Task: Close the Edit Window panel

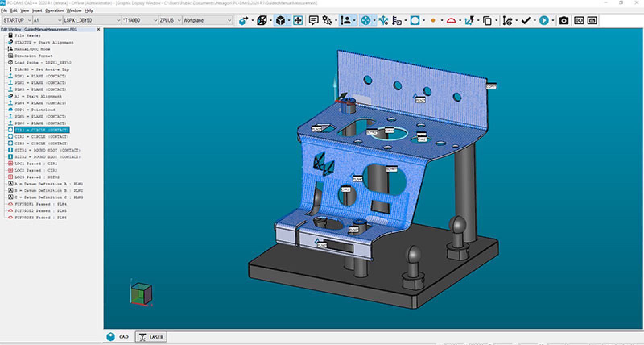Action: 99,29
